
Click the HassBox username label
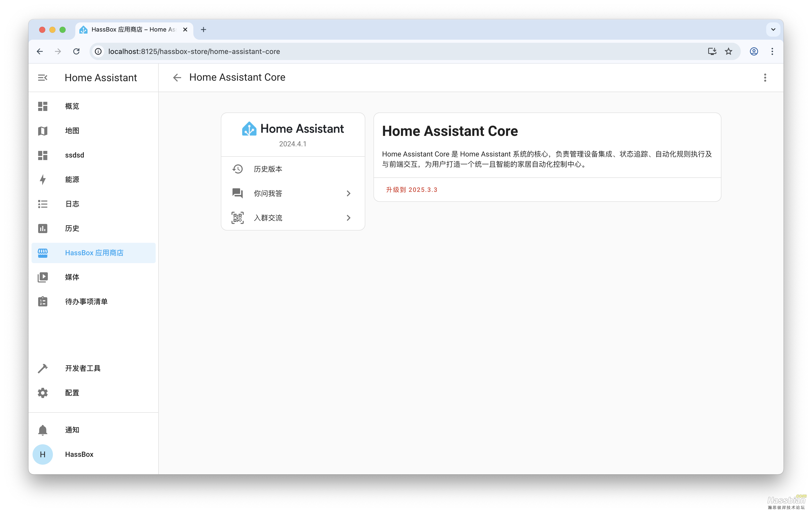pos(79,454)
